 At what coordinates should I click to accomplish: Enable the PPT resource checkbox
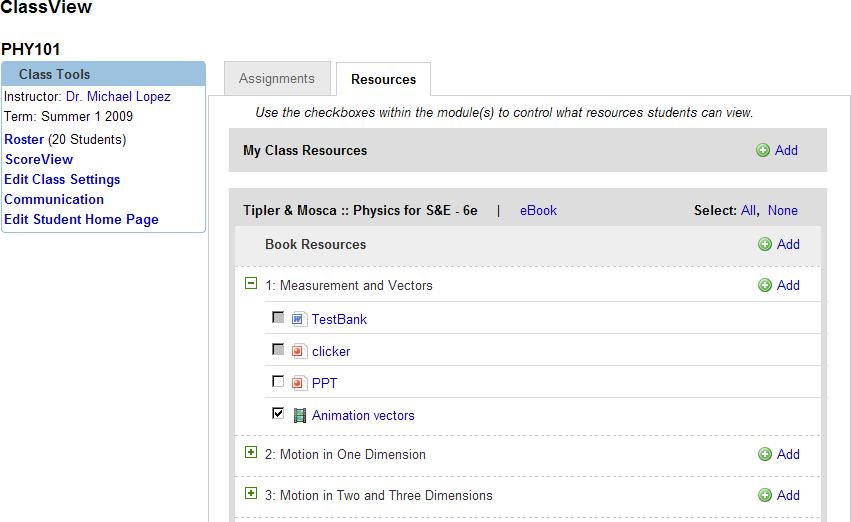[x=278, y=382]
